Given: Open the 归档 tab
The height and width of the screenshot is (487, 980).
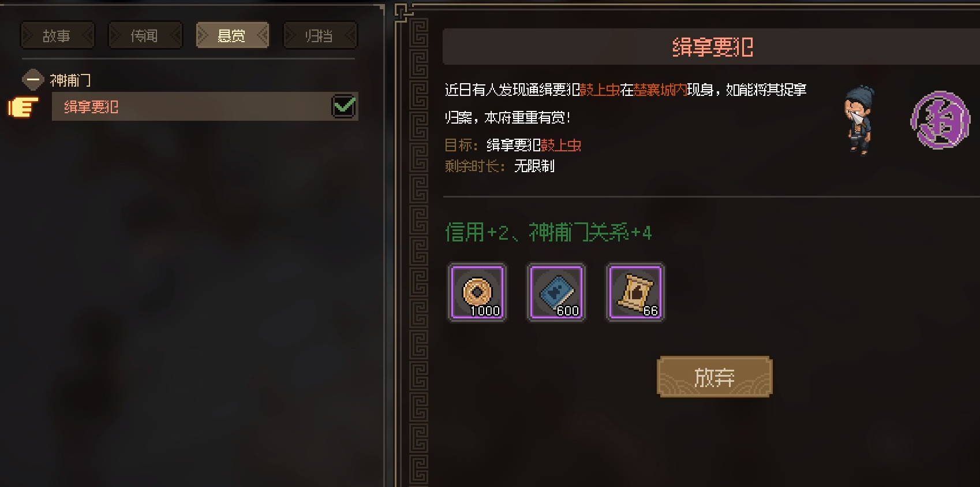Looking at the screenshot, I should pyautogui.click(x=320, y=36).
